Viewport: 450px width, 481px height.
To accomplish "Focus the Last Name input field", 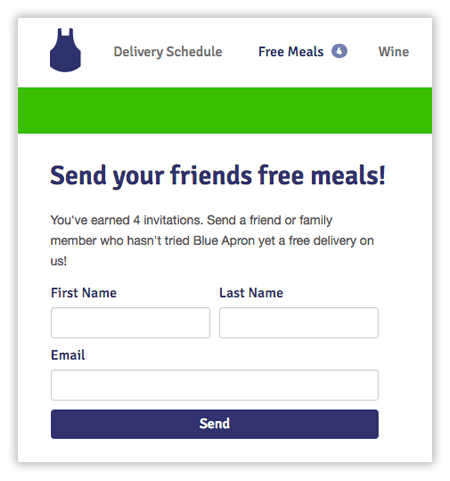I will click(x=299, y=323).
